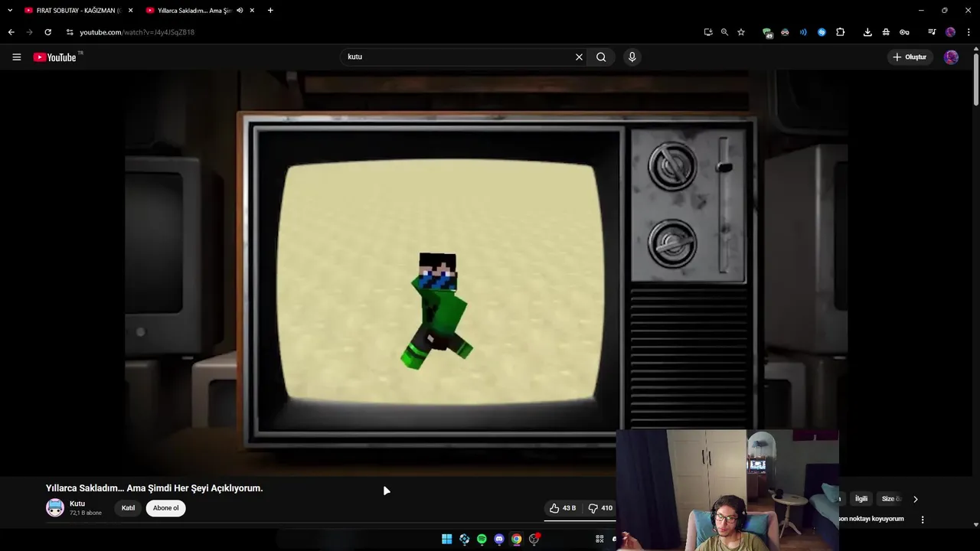Open browser downloads
This screenshot has height=551, width=980.
(867, 32)
